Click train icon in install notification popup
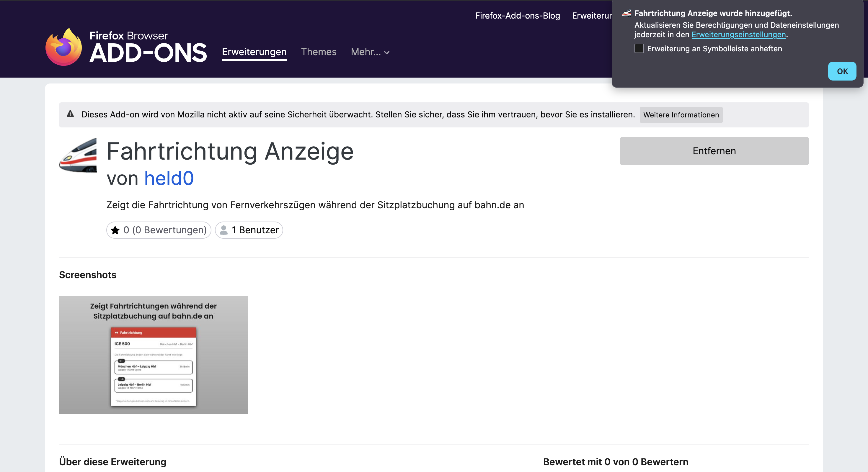 click(x=626, y=13)
